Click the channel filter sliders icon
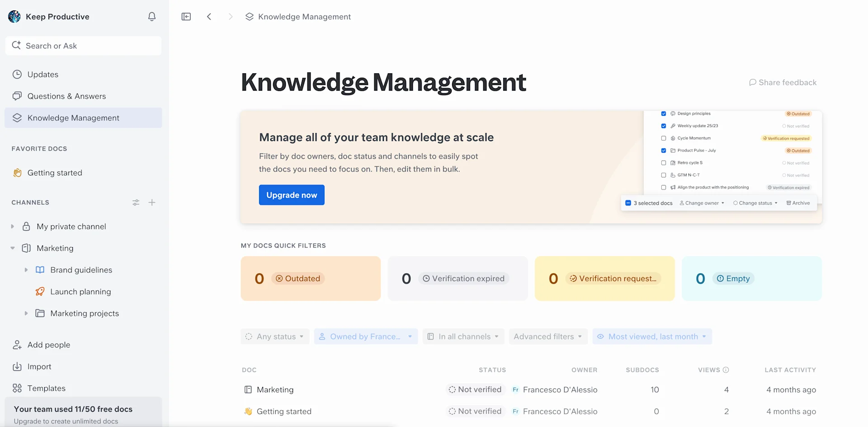The height and width of the screenshot is (427, 868). (x=136, y=202)
